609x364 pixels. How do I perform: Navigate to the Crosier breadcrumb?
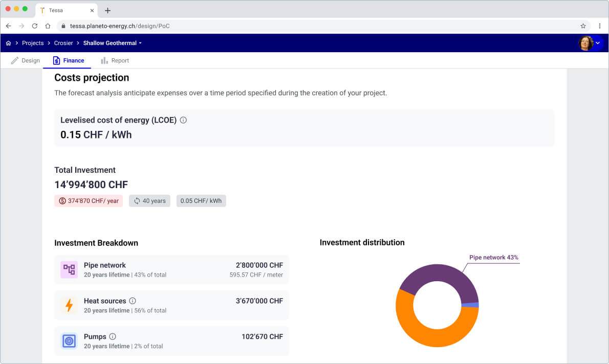pos(63,43)
